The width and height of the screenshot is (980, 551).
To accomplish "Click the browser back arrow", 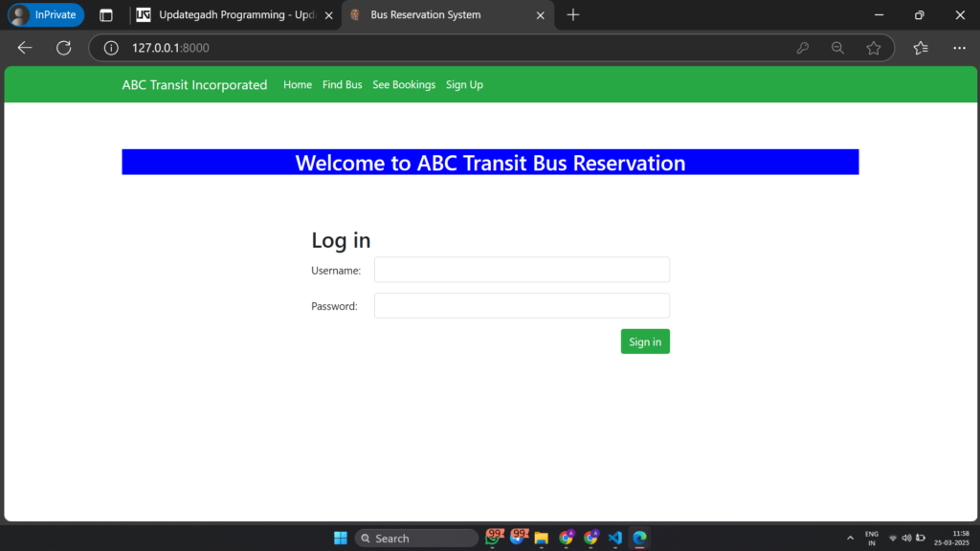I will click(x=24, y=48).
